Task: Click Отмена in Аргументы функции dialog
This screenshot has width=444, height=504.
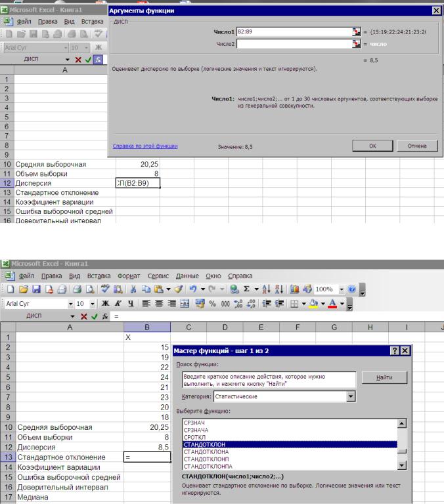Action: [x=417, y=146]
